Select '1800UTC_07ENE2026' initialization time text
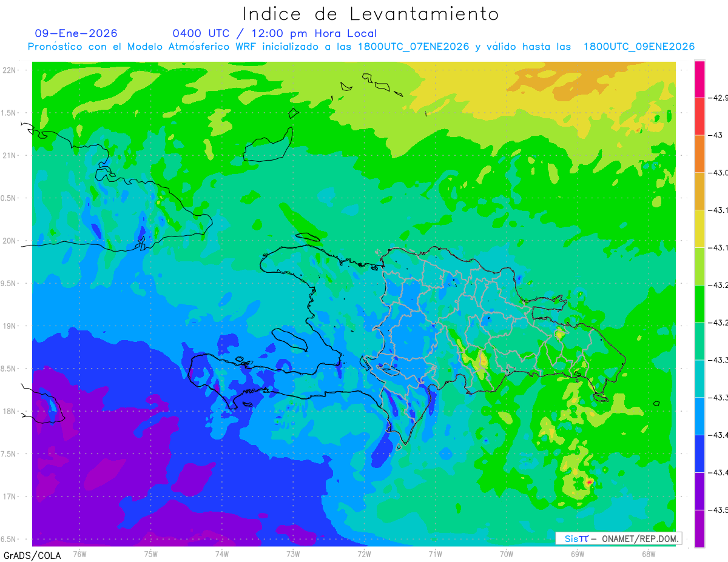The width and height of the screenshot is (728, 562). tap(413, 47)
